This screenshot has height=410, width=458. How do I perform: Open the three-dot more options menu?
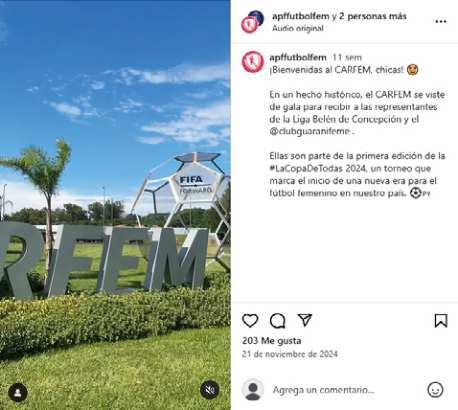pos(441,22)
